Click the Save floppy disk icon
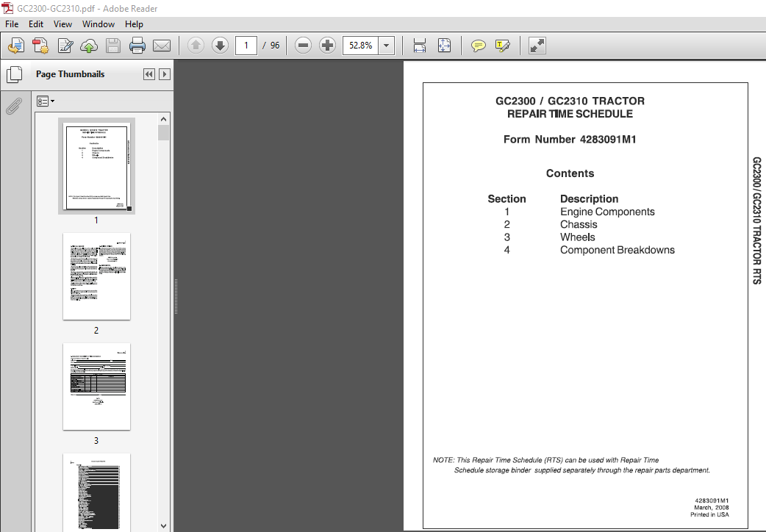 coord(113,46)
